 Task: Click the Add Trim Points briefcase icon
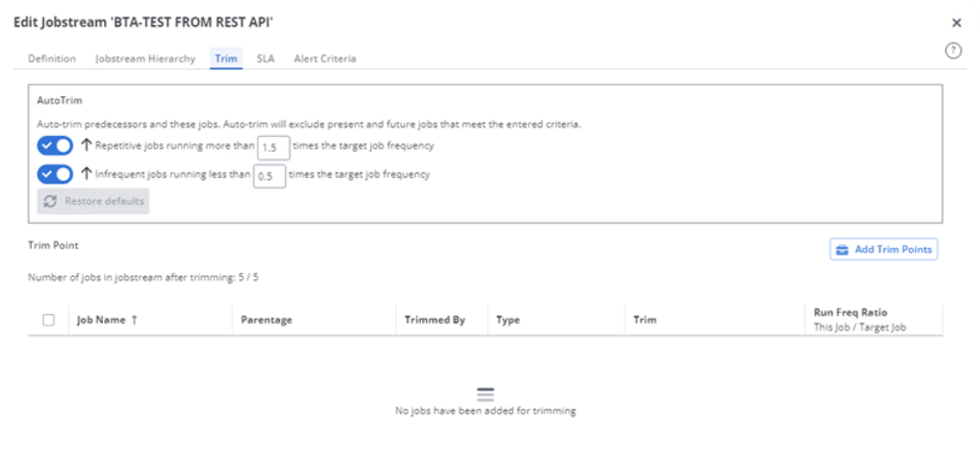click(x=843, y=250)
